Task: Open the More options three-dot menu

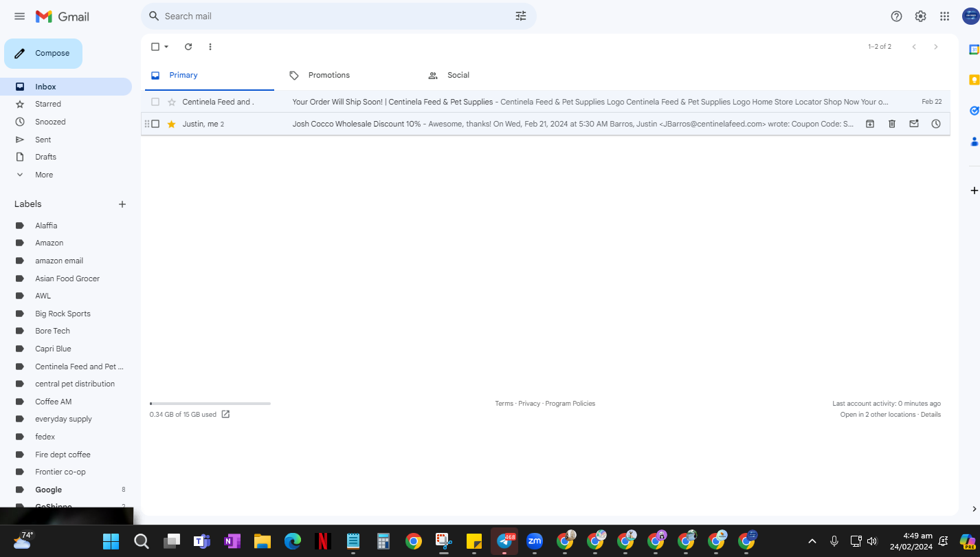Action: coord(210,47)
